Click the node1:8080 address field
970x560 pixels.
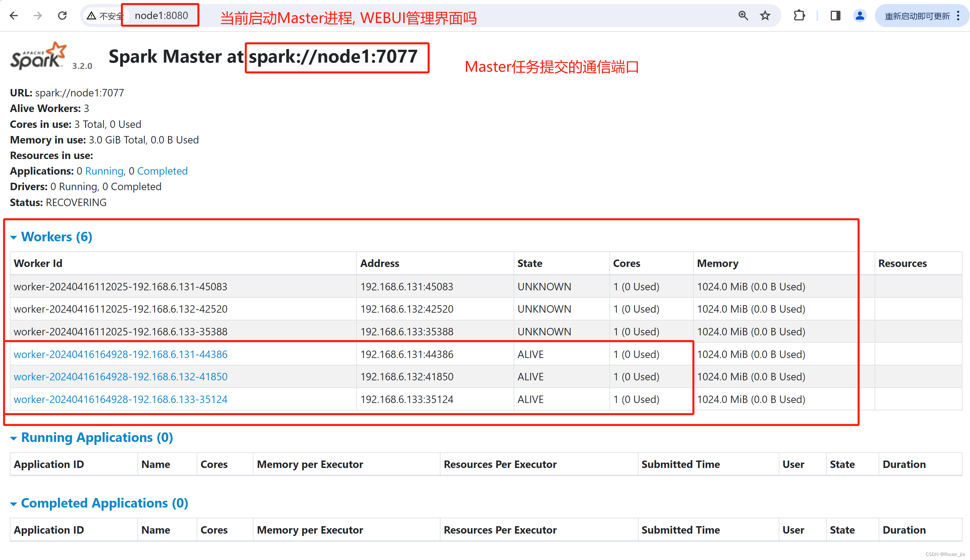[x=161, y=15]
